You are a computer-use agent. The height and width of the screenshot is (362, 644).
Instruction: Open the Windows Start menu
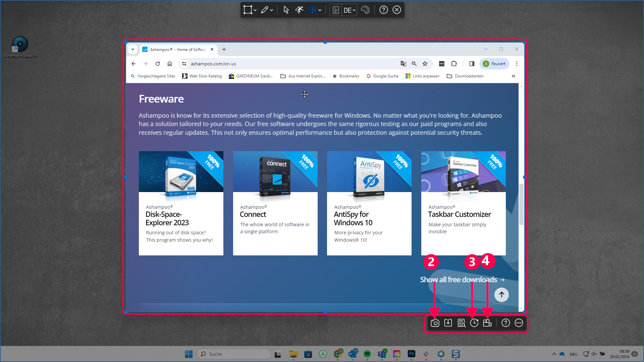tap(189, 354)
